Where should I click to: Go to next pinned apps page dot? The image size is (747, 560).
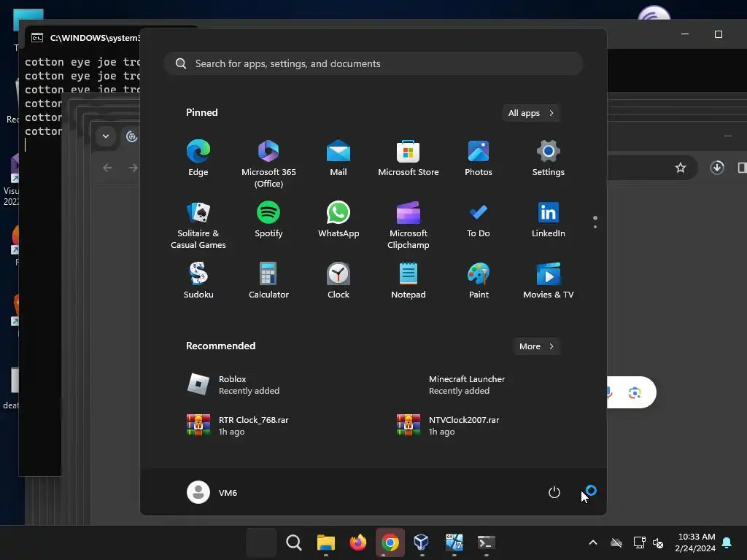[595, 227]
